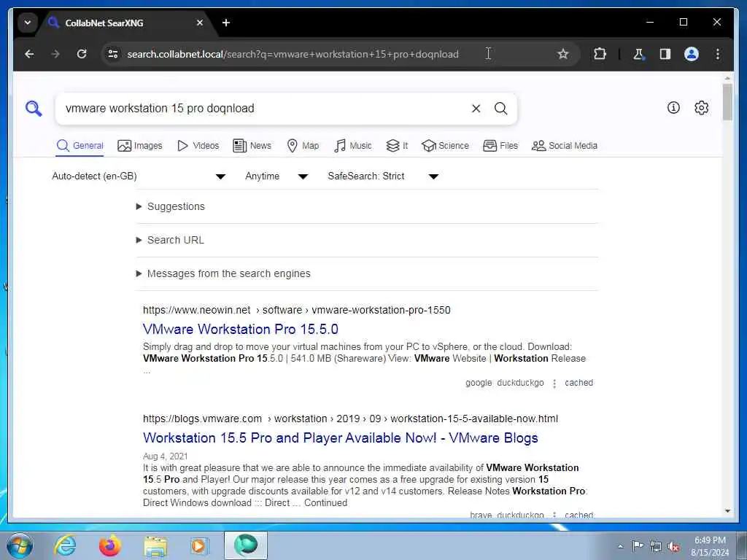Switch to the Videos category
This screenshot has width=747, height=560.
pos(198,146)
